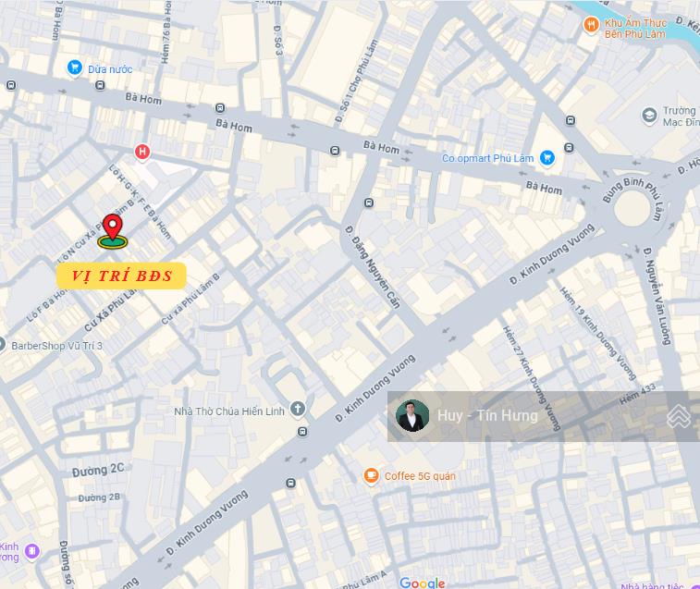Select the BarberShop Vũ Trí 3 label
The width and height of the screenshot is (700, 589).
pyautogui.click(x=56, y=346)
